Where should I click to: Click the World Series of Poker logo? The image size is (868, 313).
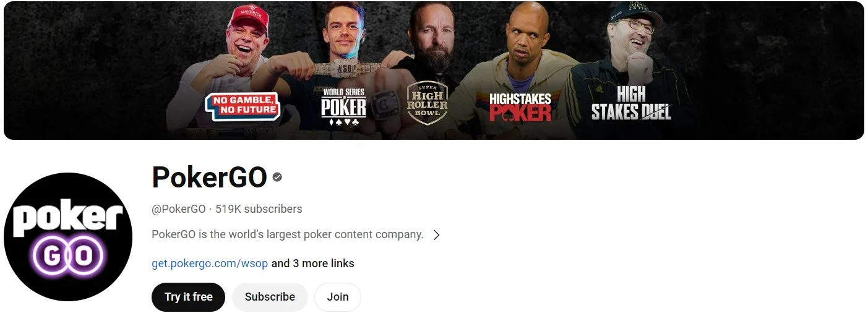tap(344, 106)
